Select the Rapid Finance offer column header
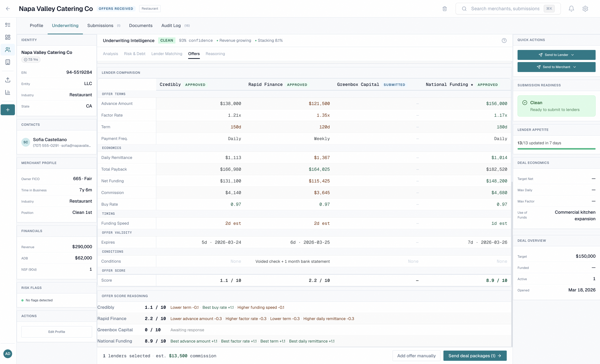Image resolution: width=600 pixels, height=364 pixels. click(265, 84)
